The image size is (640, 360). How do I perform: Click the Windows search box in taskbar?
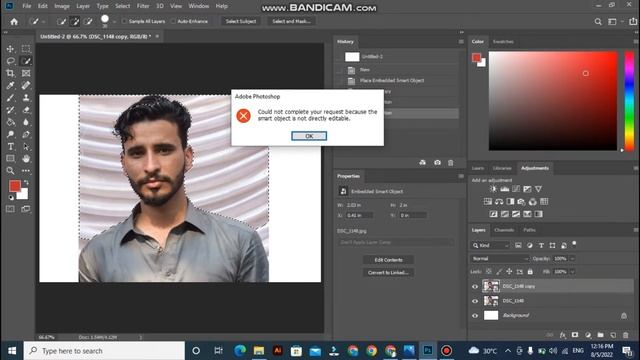click(104, 351)
